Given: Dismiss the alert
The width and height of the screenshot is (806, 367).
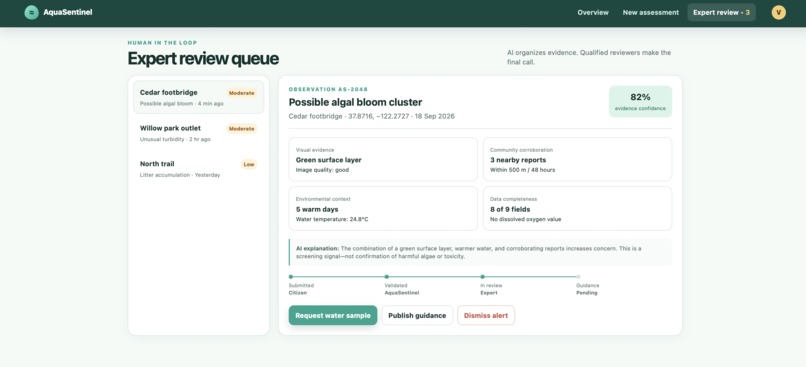Looking at the screenshot, I should [486, 316].
